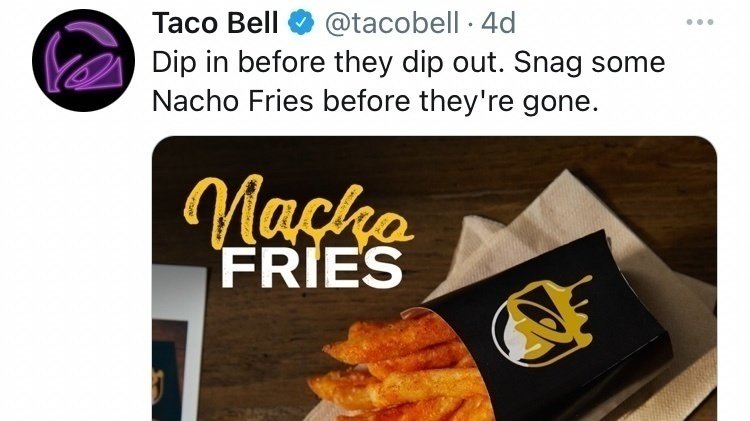750x421 pixels.
Task: Click the yellow Nacho script logo
Action: [x=298, y=212]
